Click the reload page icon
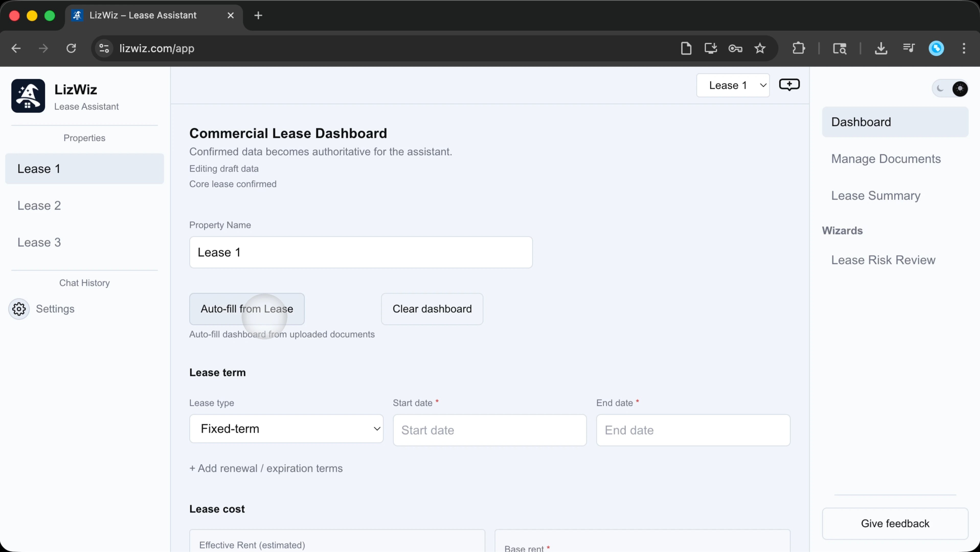Viewport: 980px width, 552px height. pyautogui.click(x=71, y=48)
